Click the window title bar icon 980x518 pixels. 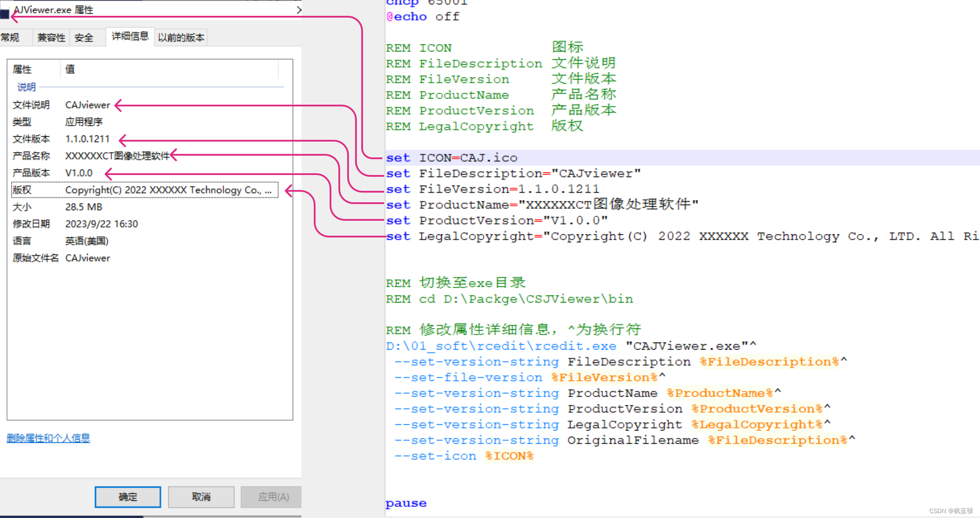[4, 13]
